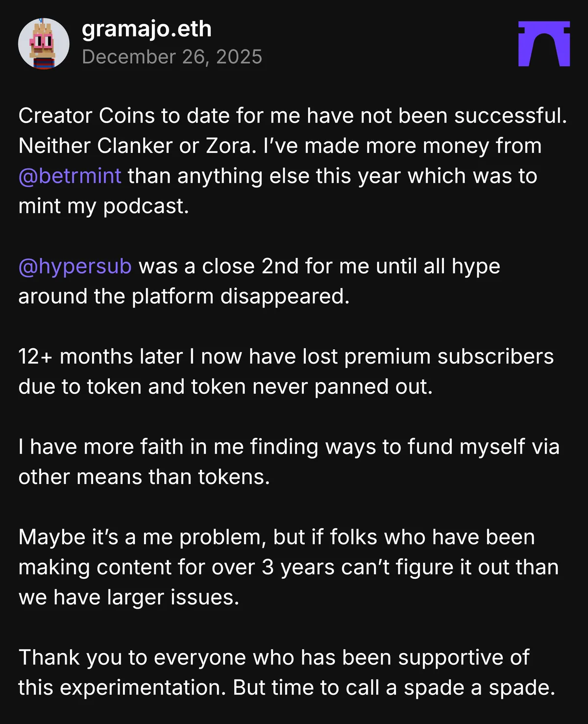
Task: Open the @hypersub mention link
Action: 75,266
